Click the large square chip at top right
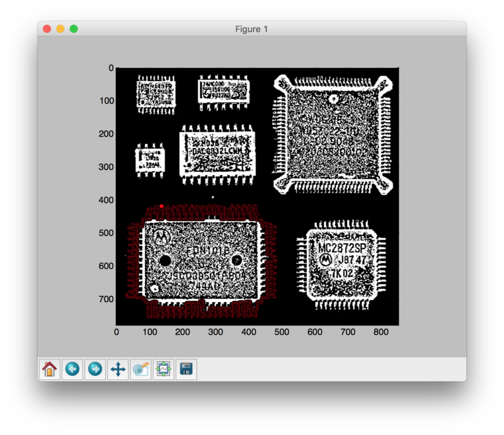504x435 pixels. (x=333, y=135)
